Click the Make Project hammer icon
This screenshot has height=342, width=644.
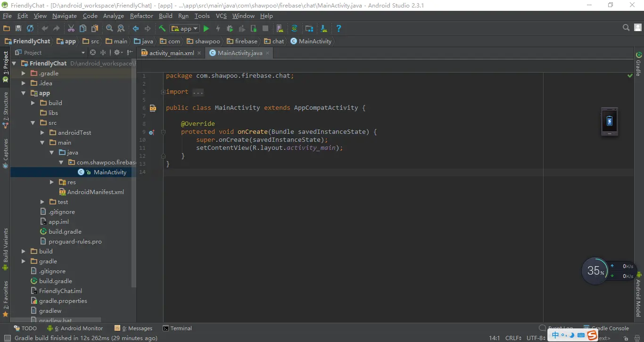coord(162,29)
